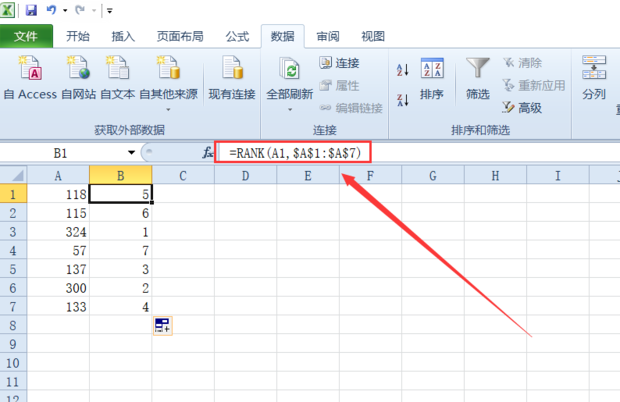Viewport: 620px width, 402px height.
Task: Import data 自网站
Action: tap(78, 78)
